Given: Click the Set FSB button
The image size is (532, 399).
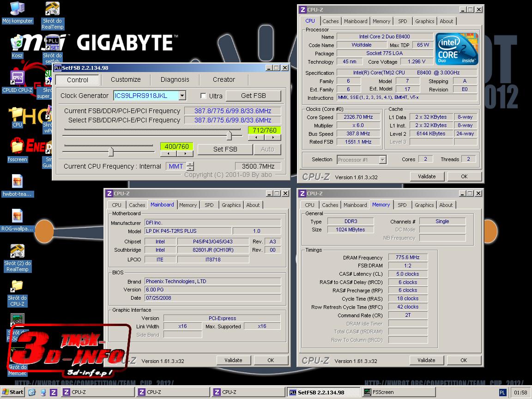Looking at the screenshot, I should click(225, 149).
